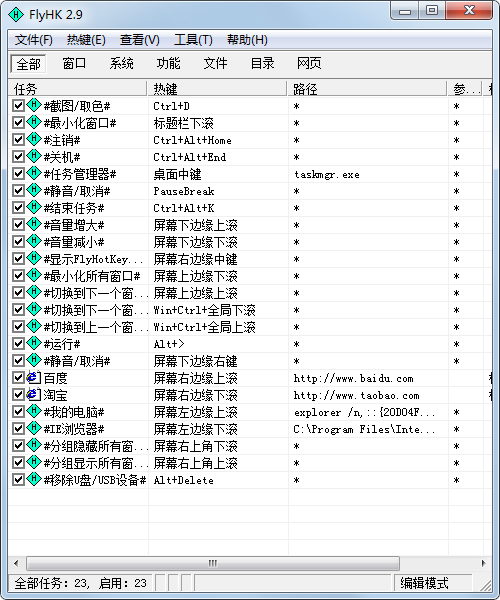Click the icon beside #截图/取色#
Viewport: 500px width, 600px height.
pyautogui.click(x=34, y=105)
